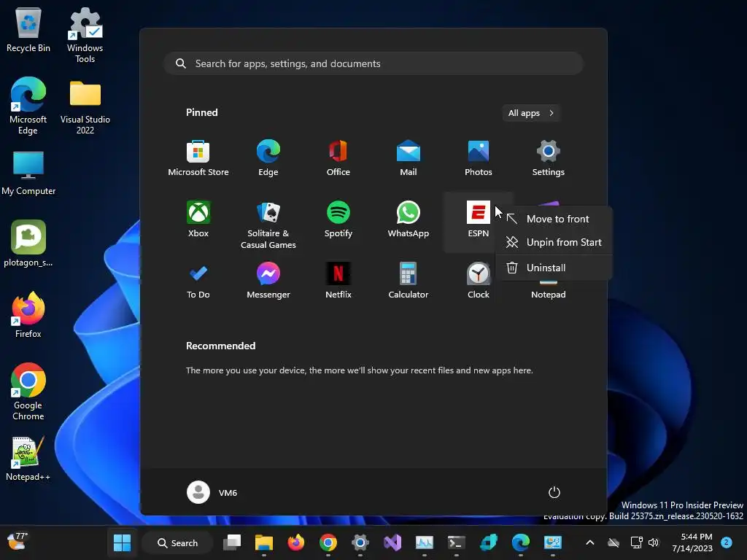Switch to Chrome on the taskbar
747x560 pixels.
click(328, 542)
